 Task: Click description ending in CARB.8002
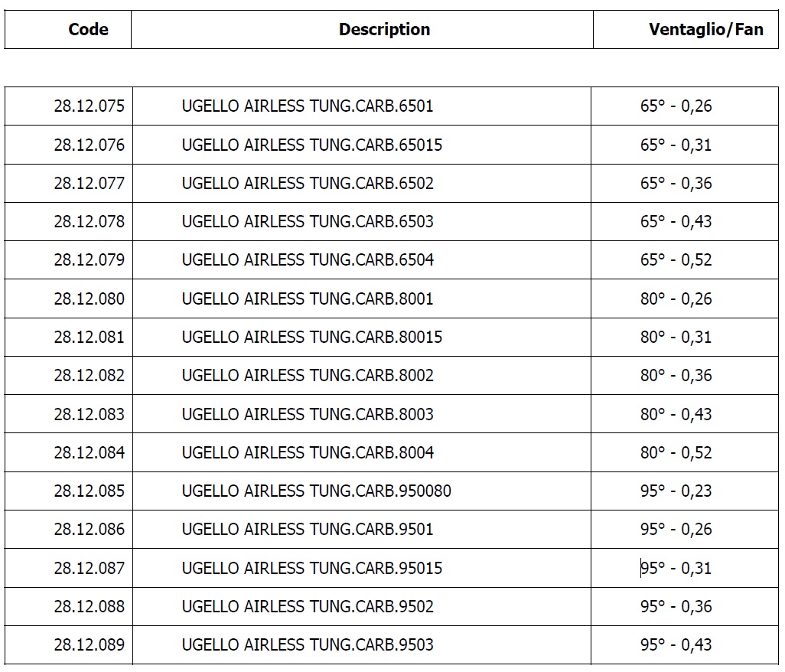click(x=308, y=376)
